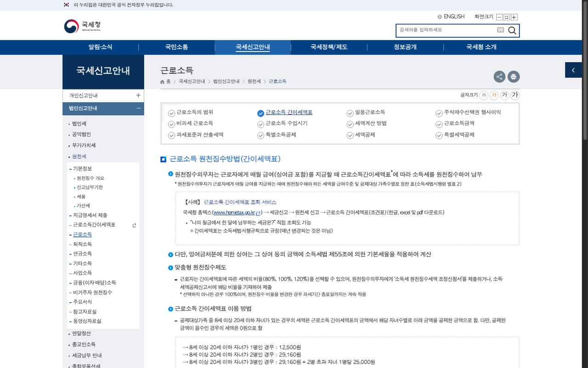
Task: Open 국민소통 main menu
Action: (176, 47)
